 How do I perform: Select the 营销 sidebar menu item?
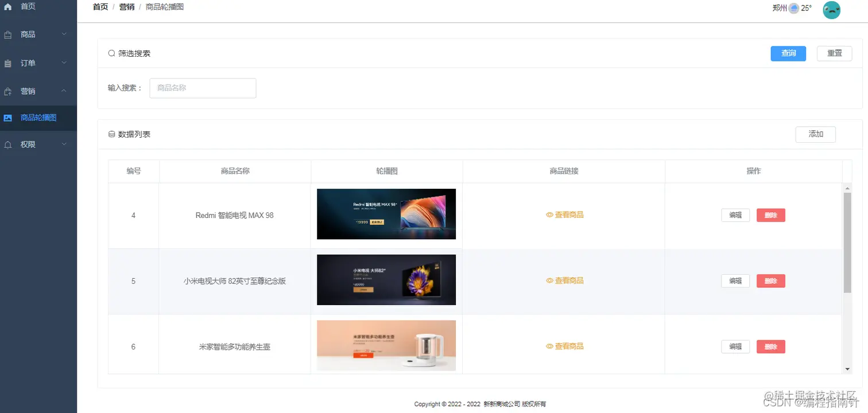pos(38,91)
